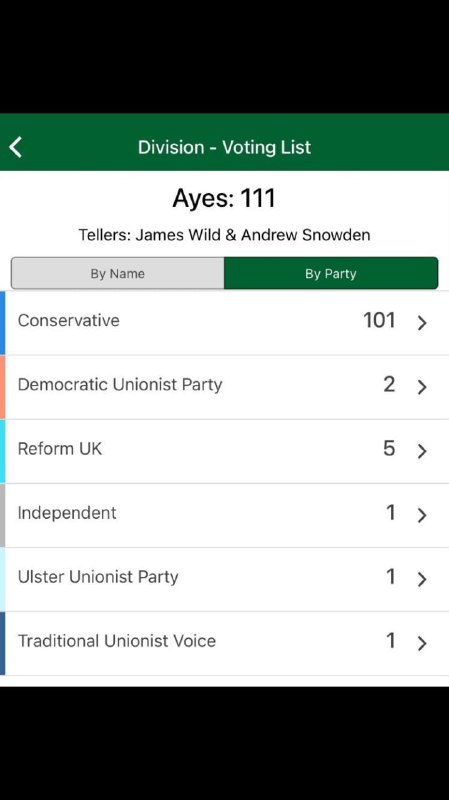The width and height of the screenshot is (449, 800).
Task: Select the Ulster Unionist Party label
Action: click(x=98, y=577)
